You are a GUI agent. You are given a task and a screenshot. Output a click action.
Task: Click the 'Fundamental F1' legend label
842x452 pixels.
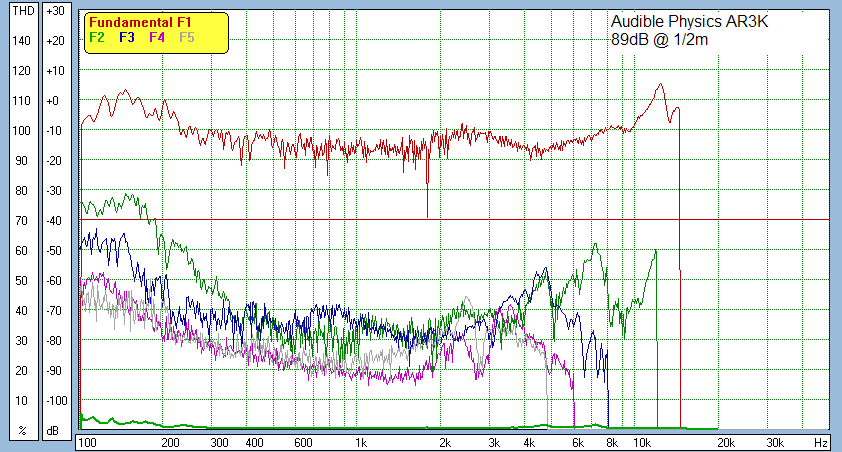(140, 23)
